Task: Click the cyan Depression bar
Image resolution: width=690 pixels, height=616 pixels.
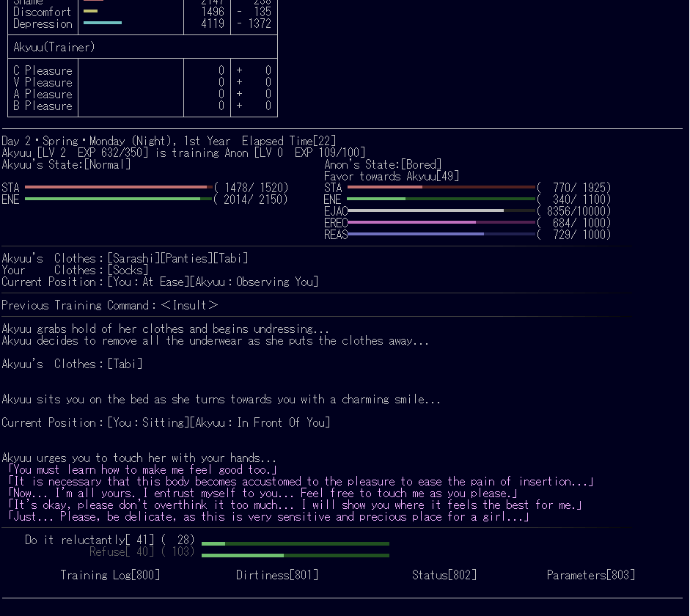Action: (x=103, y=23)
